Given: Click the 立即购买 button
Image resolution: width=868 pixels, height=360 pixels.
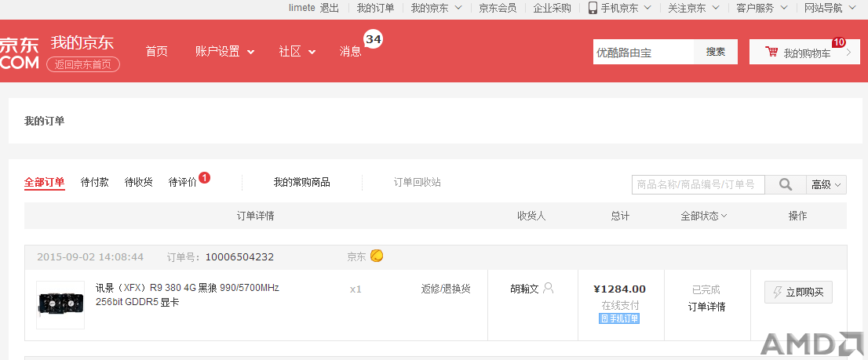Looking at the screenshot, I should point(798,292).
